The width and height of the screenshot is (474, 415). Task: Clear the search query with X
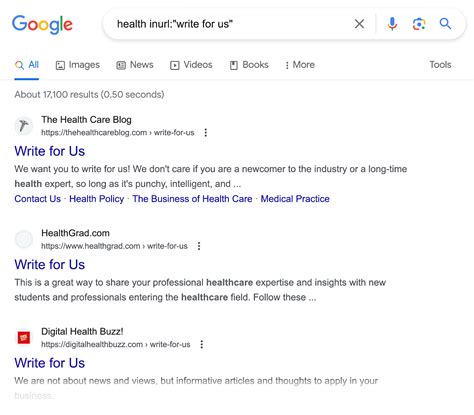359,24
